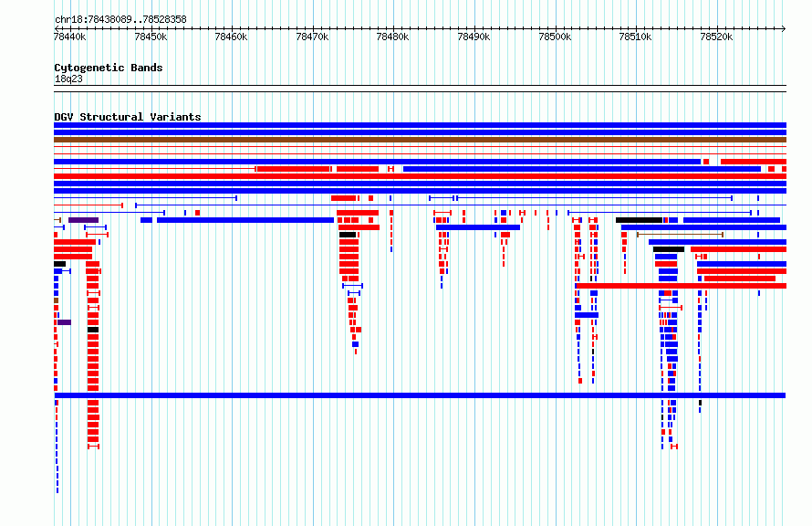Screen dimensions: 812x526
Task: Click the short thin red variant ending near 78446k
Action: 88,205
